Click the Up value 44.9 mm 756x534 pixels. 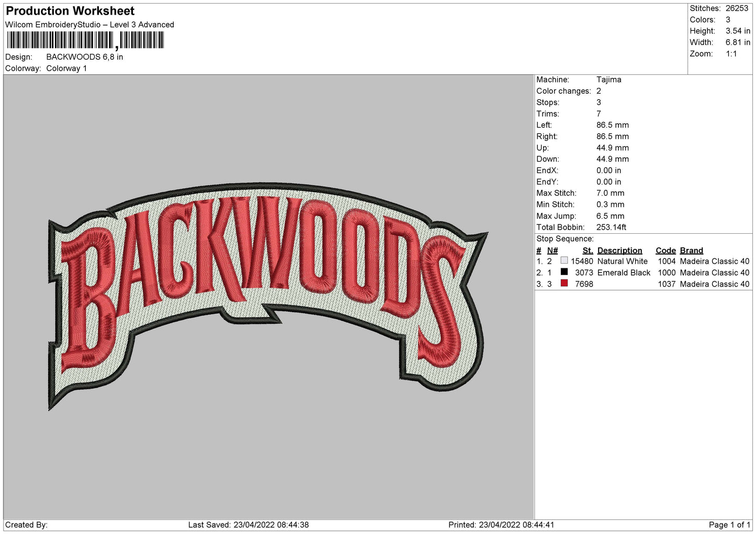pos(613,148)
